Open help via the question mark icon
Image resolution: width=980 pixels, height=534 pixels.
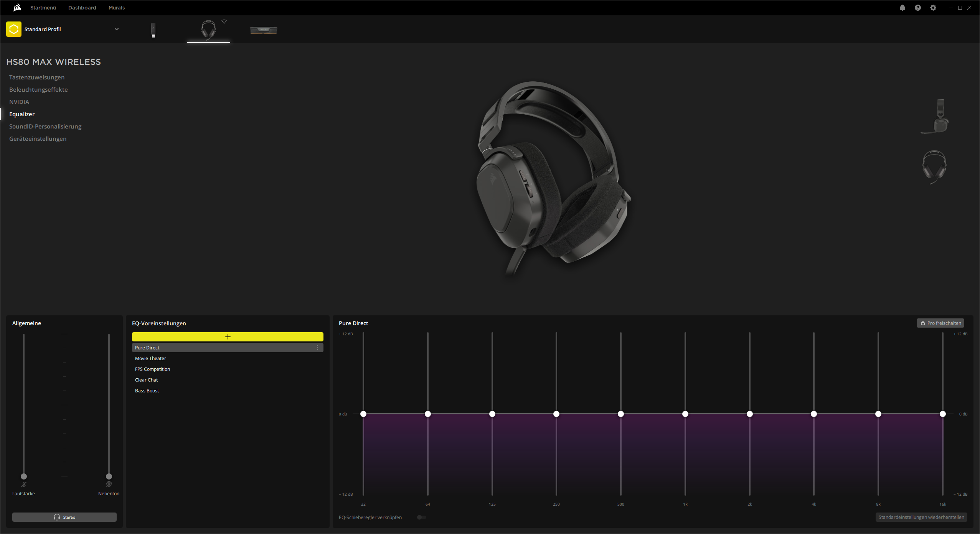tap(917, 7)
